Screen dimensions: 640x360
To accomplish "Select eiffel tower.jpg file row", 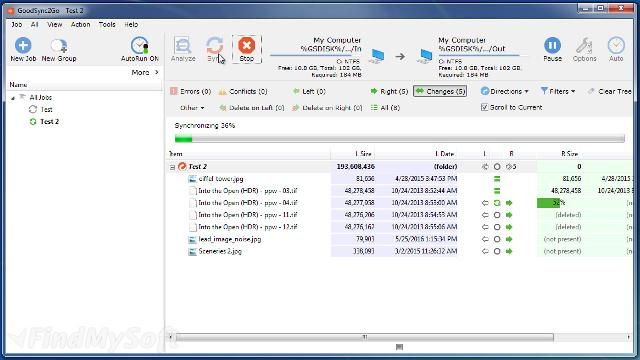I will (221, 179).
